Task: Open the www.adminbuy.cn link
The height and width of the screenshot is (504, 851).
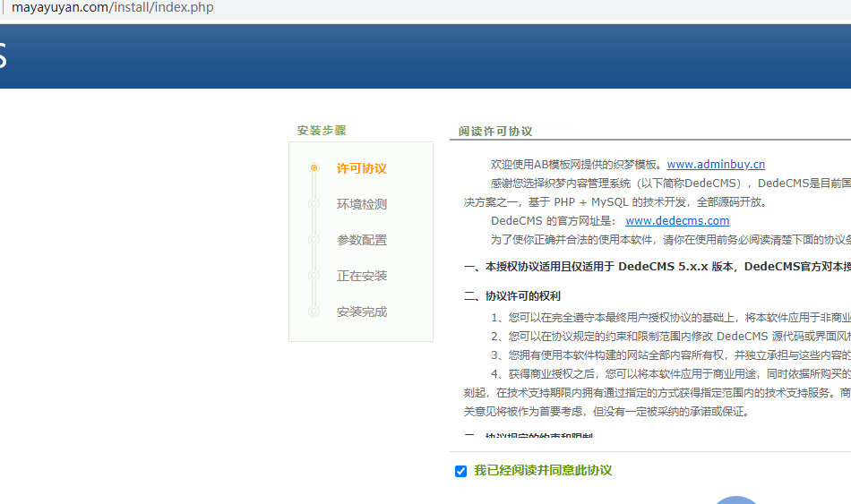Action: coord(715,164)
